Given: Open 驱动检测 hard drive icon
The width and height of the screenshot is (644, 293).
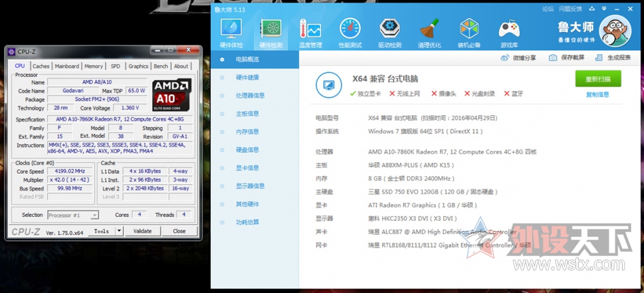Looking at the screenshot, I should [x=389, y=29].
